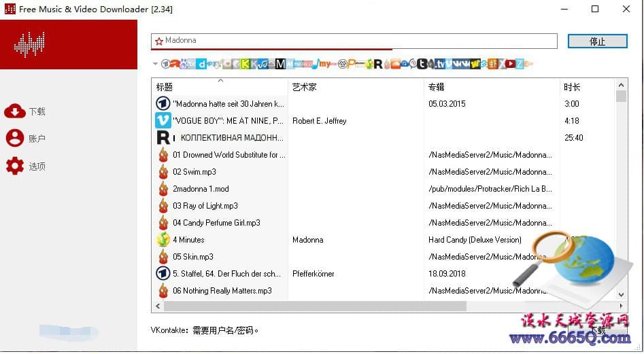Image resolution: width=644 pixels, height=354 pixels.
Task: Click the '18.09.2018' album cell
Action: pyautogui.click(x=447, y=274)
